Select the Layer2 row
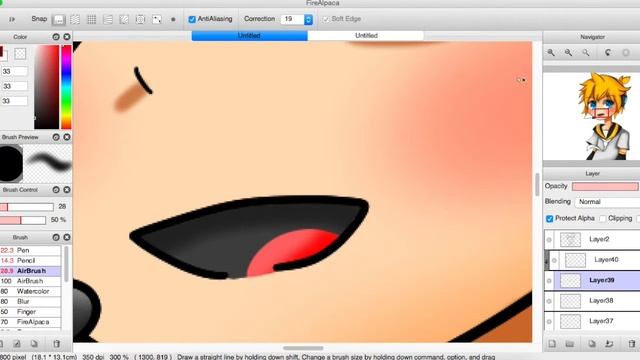The height and width of the screenshot is (360, 640). [x=593, y=240]
